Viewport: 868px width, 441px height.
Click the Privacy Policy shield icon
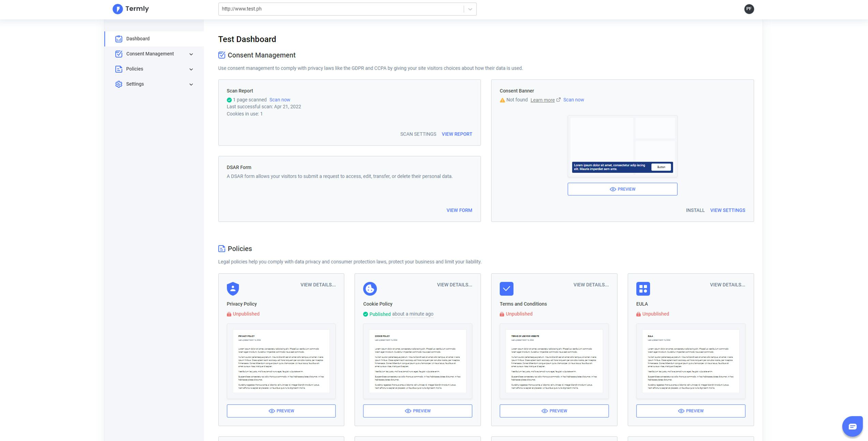[233, 289]
